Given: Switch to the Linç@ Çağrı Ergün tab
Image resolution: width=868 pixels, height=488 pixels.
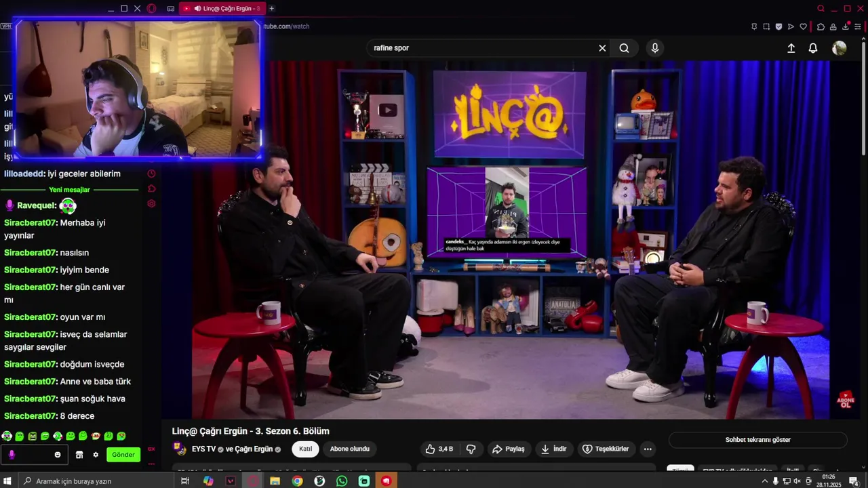Looking at the screenshot, I should (x=222, y=8).
